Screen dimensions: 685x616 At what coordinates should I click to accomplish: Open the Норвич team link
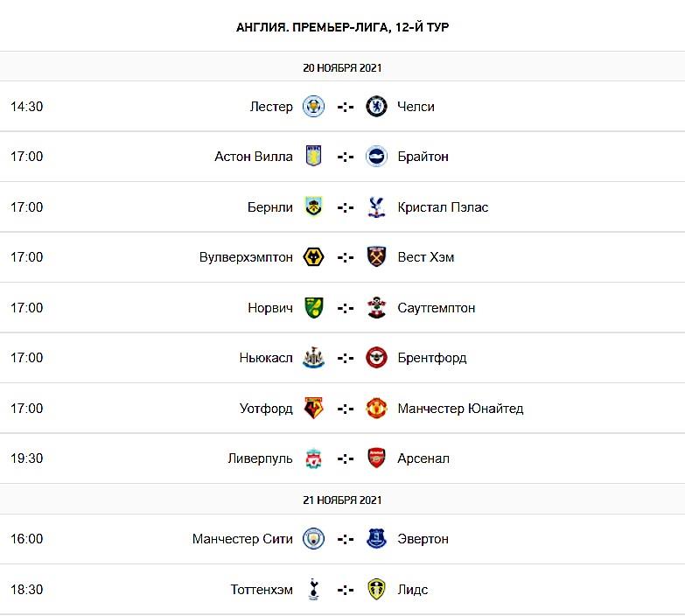pos(270,308)
